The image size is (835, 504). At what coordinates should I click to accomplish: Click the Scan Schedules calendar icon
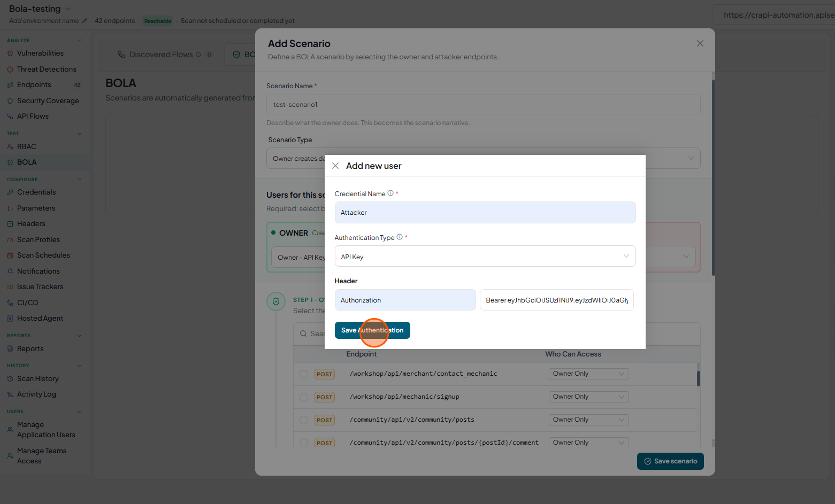(x=10, y=255)
